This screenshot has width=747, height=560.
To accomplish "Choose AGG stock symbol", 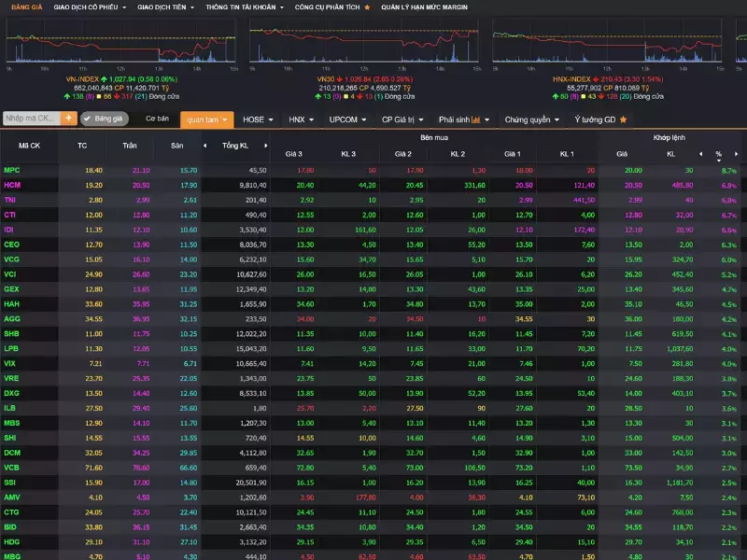I will (x=12, y=319).
